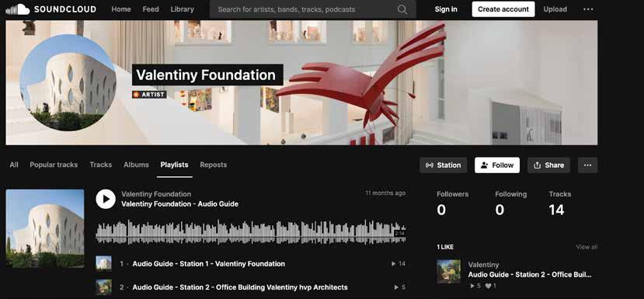
Task: Click the heart like count on liked track
Action: [490, 286]
